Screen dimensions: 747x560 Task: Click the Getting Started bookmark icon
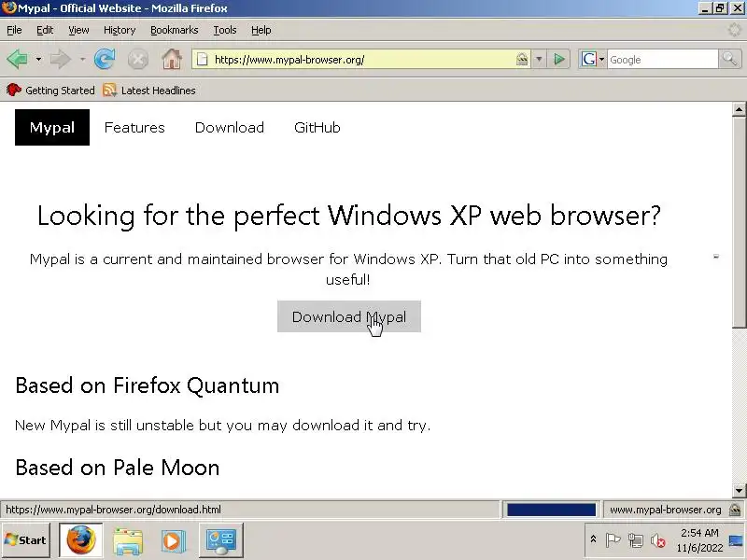click(14, 90)
